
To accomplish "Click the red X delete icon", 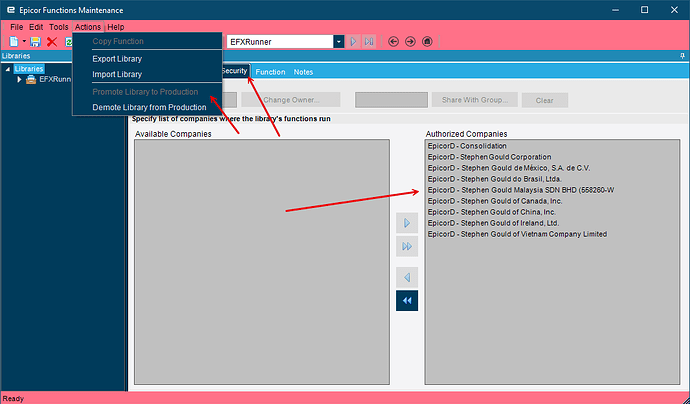I will point(52,42).
